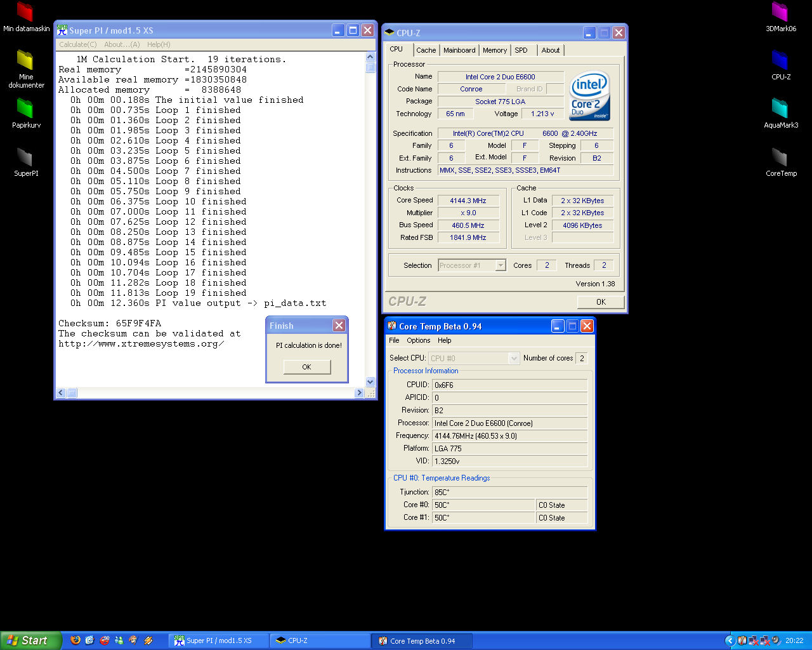The width and height of the screenshot is (812, 650).
Task: Click OK in Finish dialog
Action: pos(307,367)
